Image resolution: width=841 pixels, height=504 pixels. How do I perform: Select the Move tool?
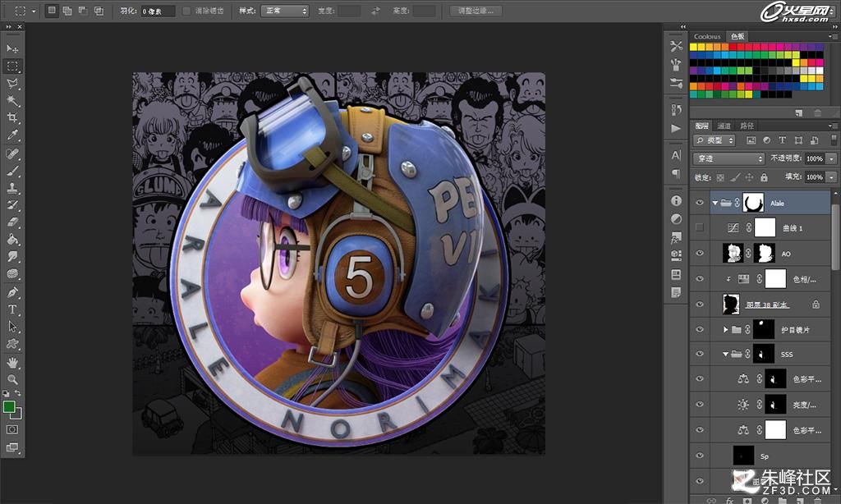pos(11,48)
